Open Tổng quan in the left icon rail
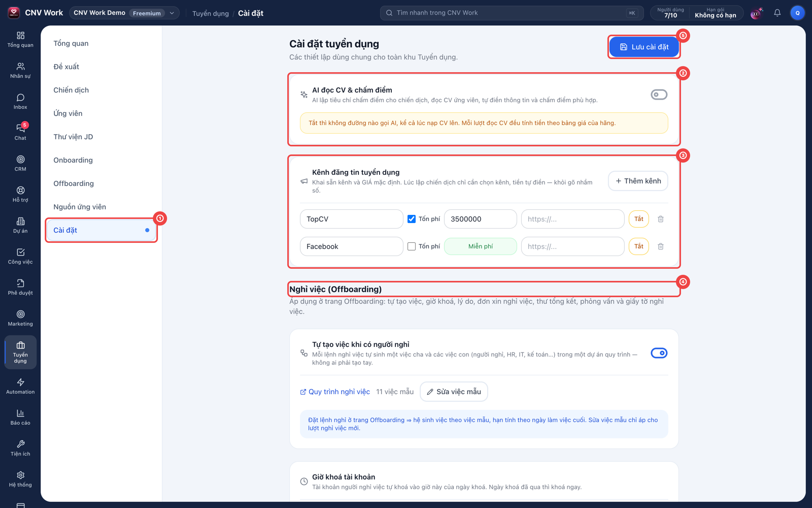 [x=20, y=40]
